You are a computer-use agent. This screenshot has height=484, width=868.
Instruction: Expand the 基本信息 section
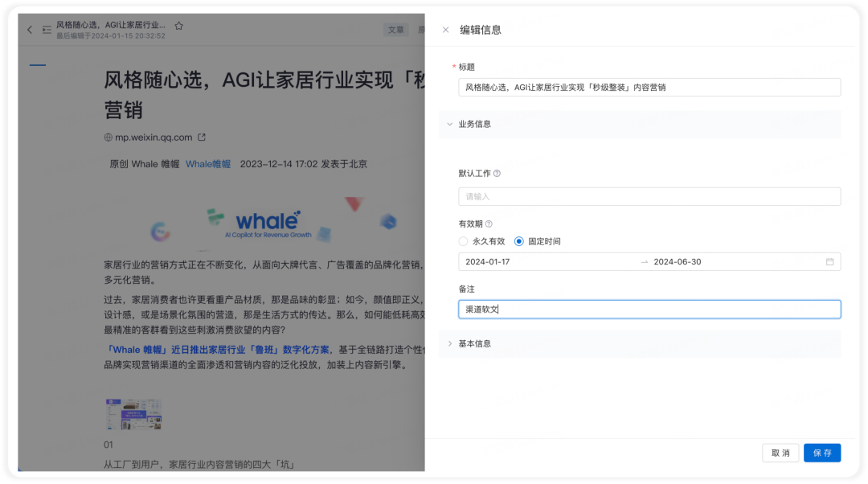(450, 344)
